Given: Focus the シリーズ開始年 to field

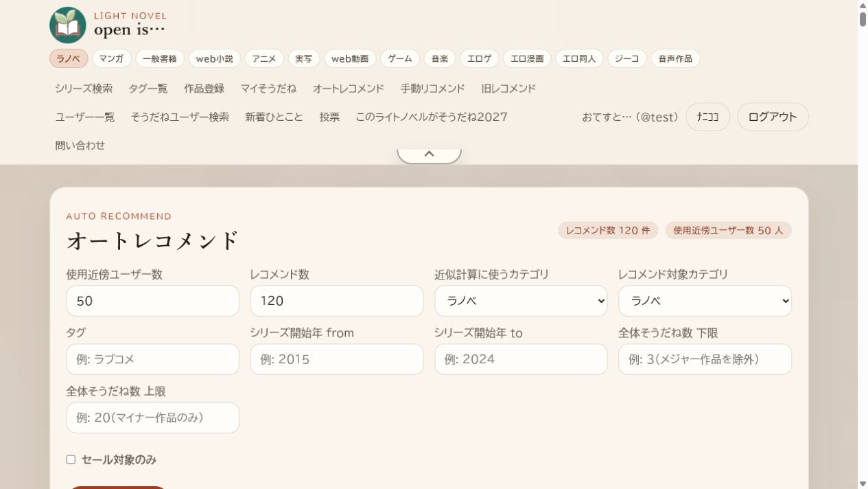Looking at the screenshot, I should coord(521,359).
